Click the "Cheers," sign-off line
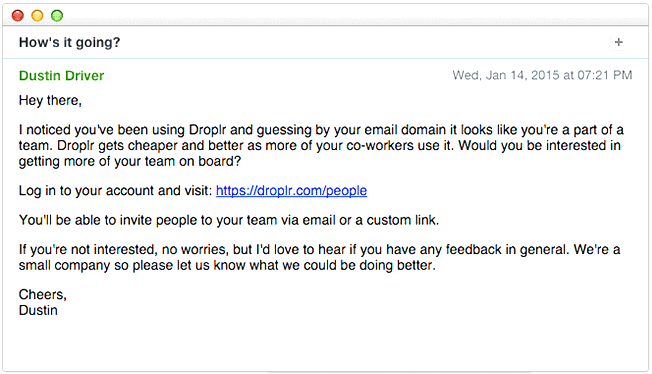Viewport: 652px width, 374px height. (42, 295)
